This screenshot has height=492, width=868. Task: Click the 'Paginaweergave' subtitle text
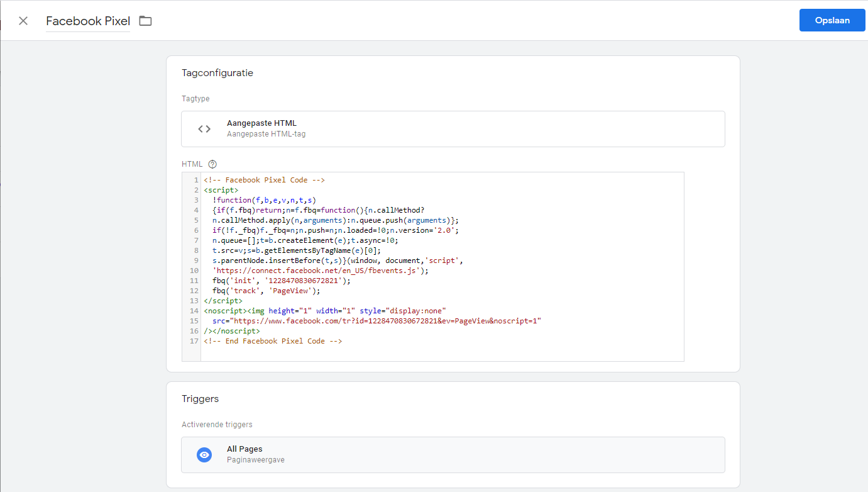point(256,460)
